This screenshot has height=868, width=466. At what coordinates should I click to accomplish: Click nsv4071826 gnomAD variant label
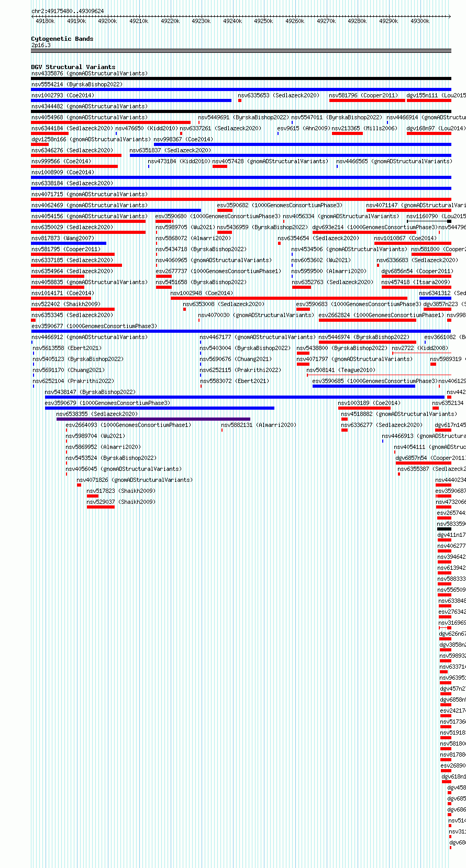[135, 480]
